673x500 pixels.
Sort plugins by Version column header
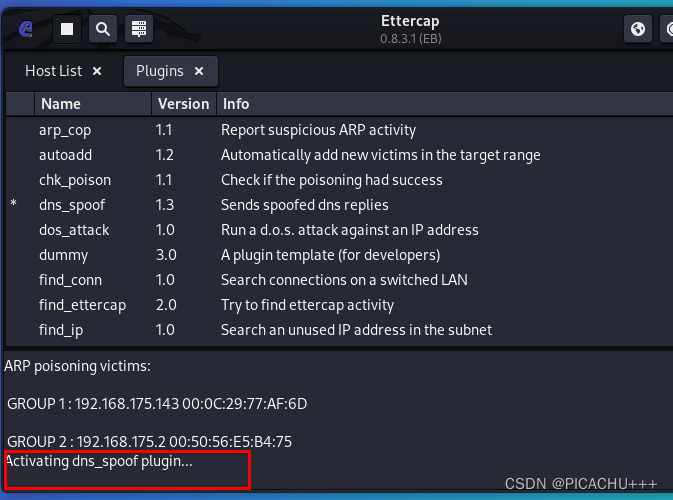tap(183, 104)
